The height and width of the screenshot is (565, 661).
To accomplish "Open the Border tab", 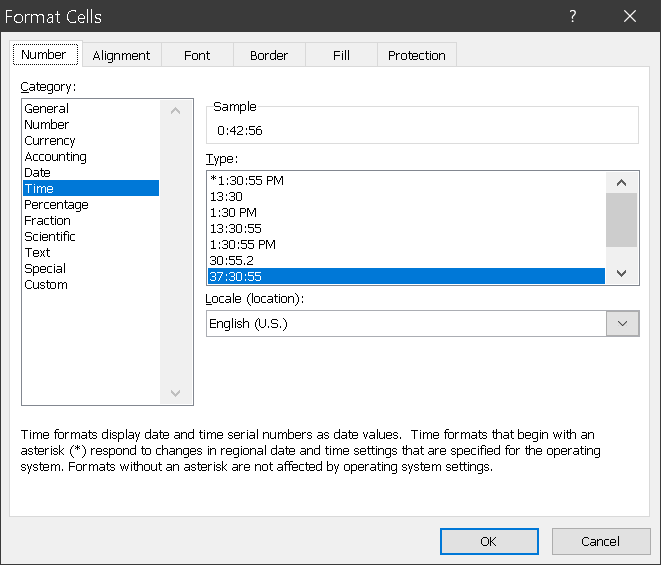I will click(269, 55).
